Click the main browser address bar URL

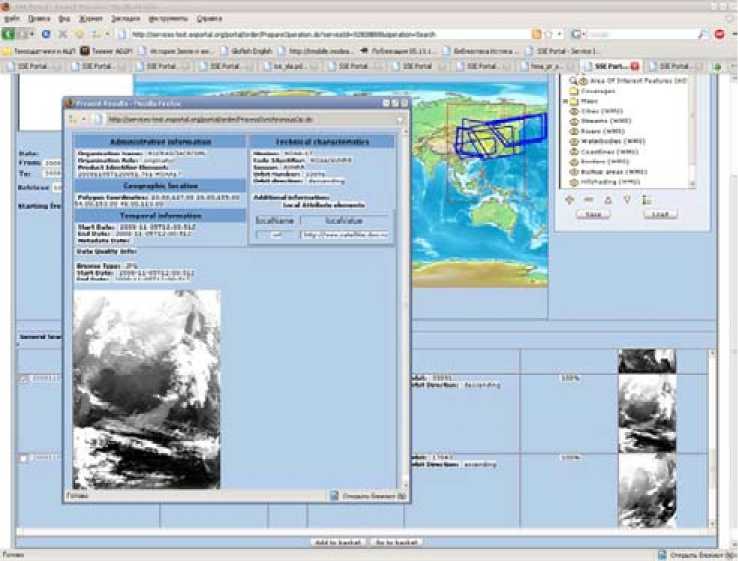(284, 34)
